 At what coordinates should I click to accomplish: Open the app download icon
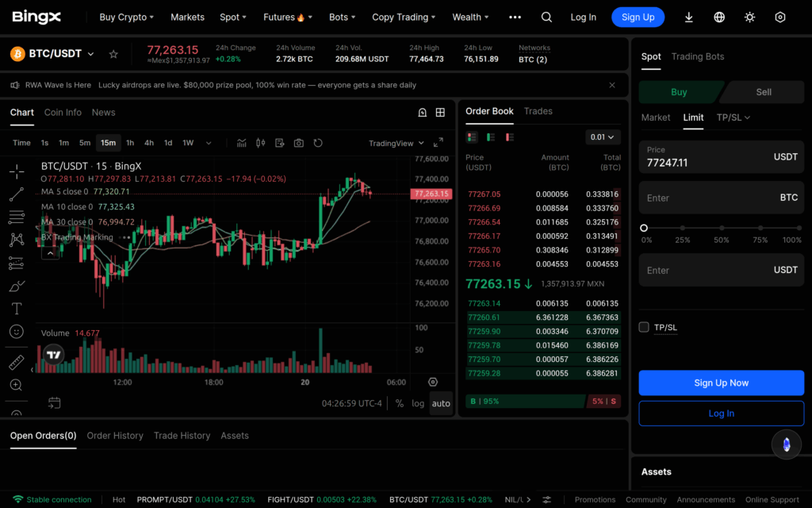[x=689, y=17]
